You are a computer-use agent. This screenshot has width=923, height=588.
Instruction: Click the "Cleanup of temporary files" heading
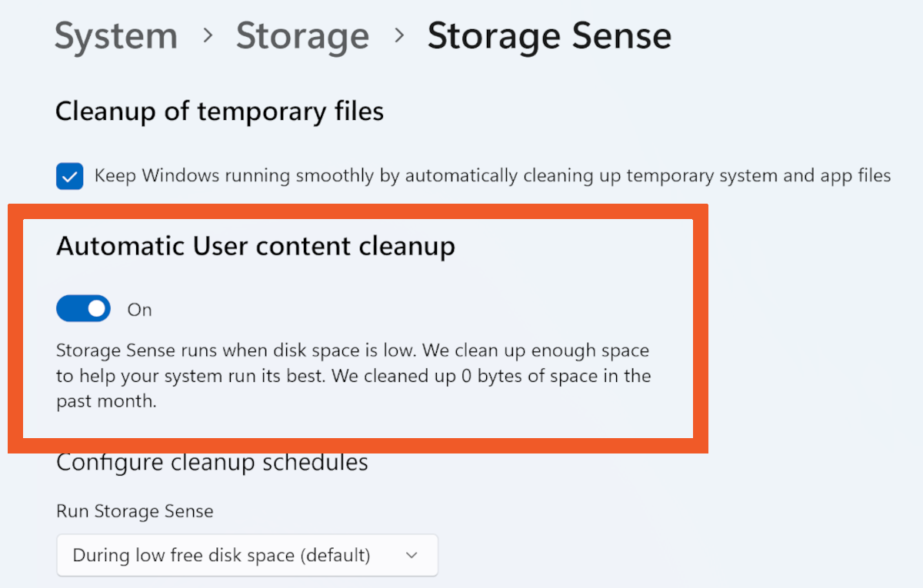pos(219,111)
